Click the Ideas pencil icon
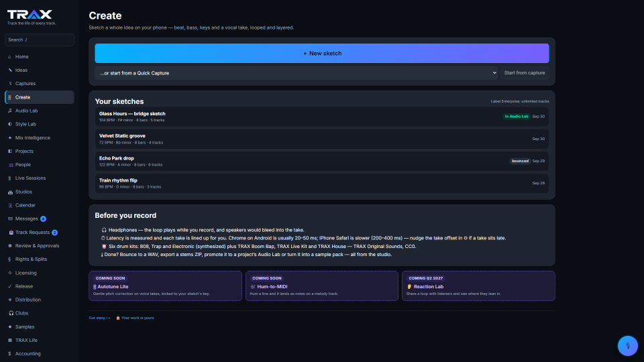The image size is (644, 362). 10,70
